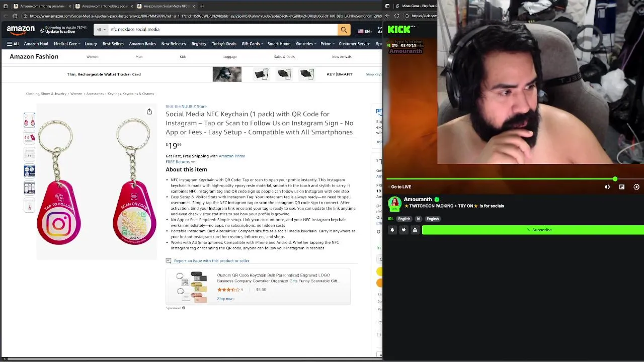Click the Update location pin
The width and height of the screenshot is (644, 362).
coord(42,30)
